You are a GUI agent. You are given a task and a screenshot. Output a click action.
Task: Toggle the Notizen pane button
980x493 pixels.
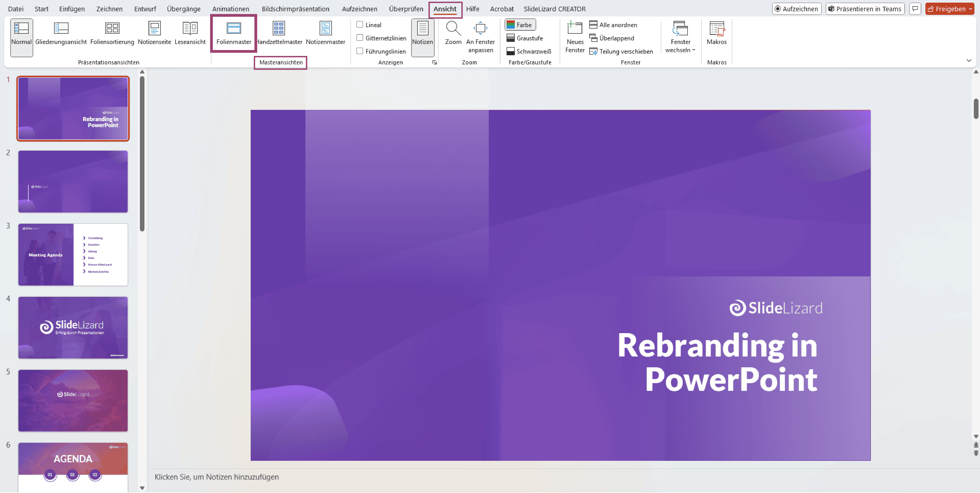422,37
